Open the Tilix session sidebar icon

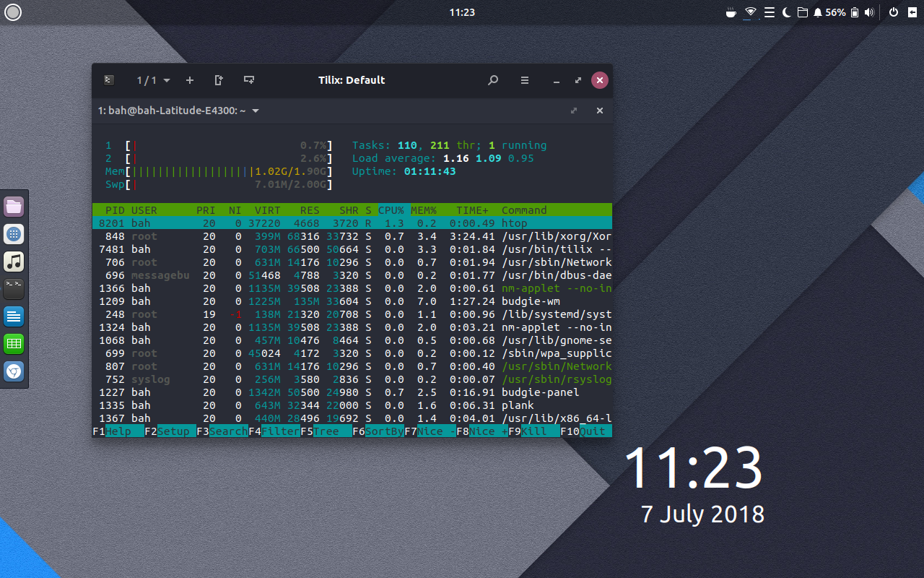108,80
